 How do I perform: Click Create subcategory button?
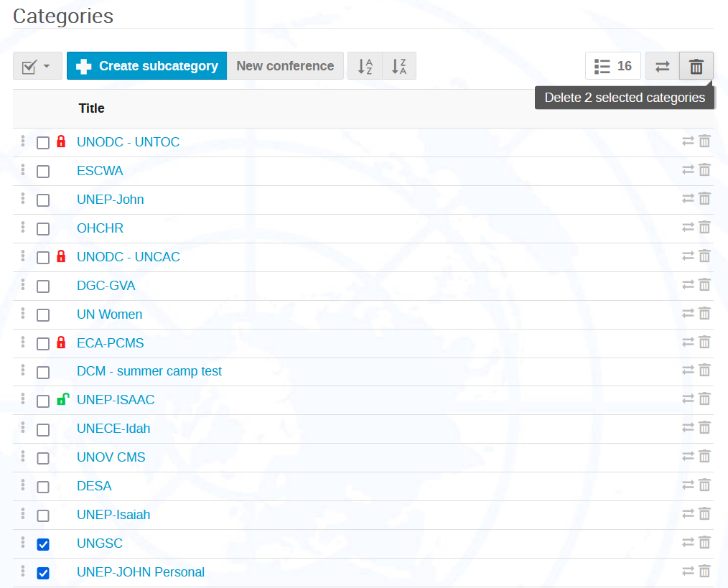[146, 66]
